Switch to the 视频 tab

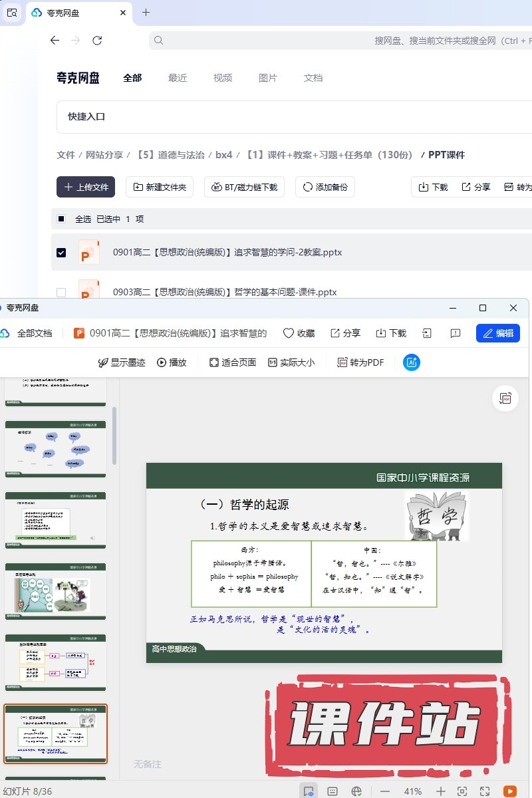pos(223,78)
